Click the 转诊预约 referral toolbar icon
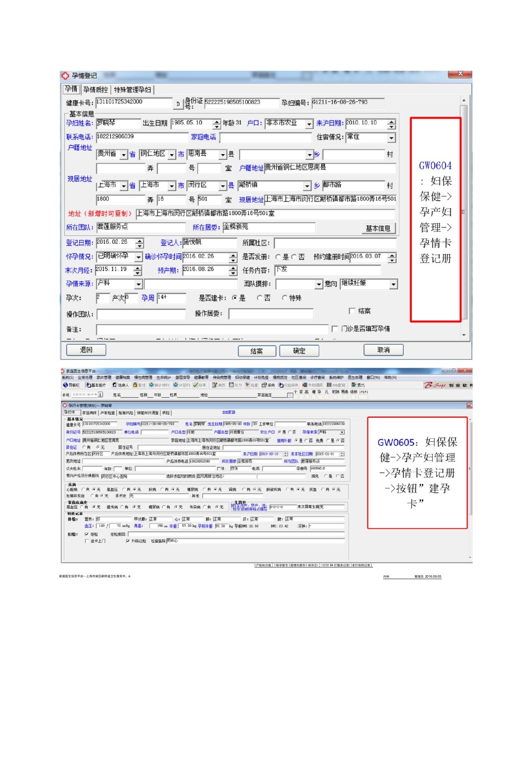This screenshot has height=769, width=532. 159,385
